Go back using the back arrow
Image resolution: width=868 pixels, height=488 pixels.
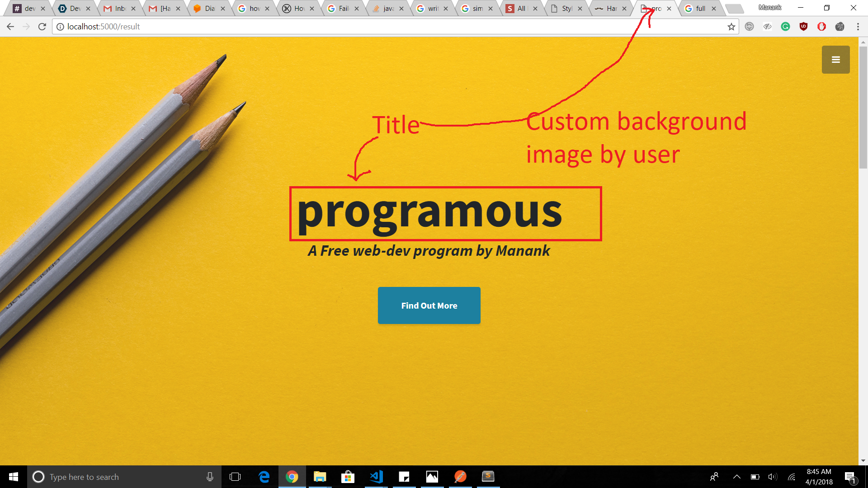tap(10, 27)
